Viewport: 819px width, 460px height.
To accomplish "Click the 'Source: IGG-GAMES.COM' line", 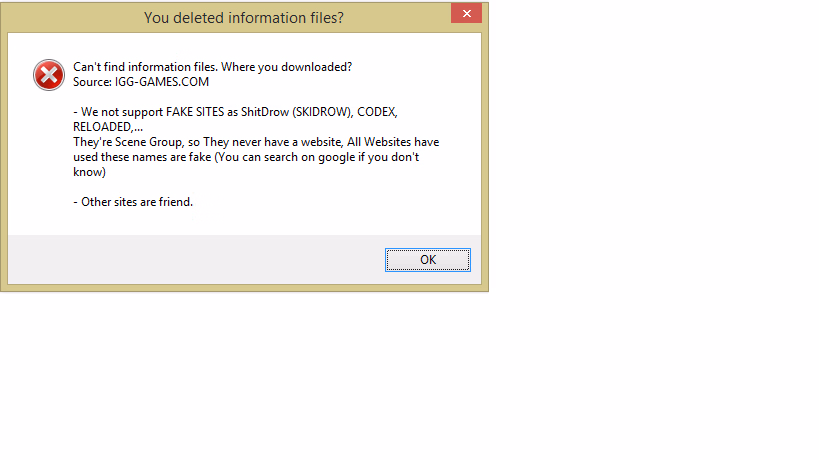I will (x=141, y=82).
